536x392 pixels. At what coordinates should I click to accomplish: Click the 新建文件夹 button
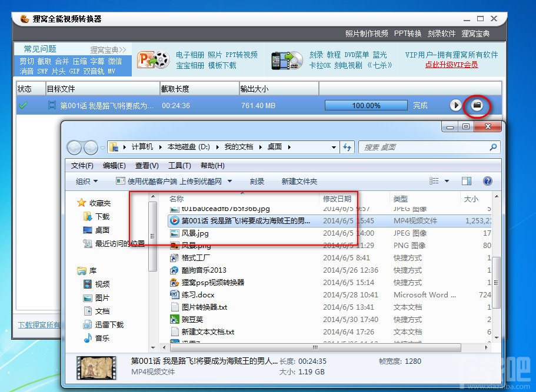299,182
